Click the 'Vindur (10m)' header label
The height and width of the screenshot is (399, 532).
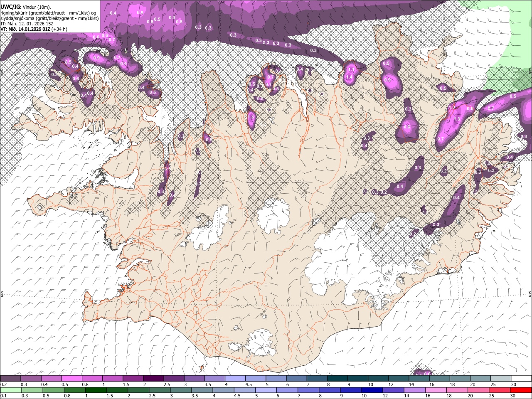[36, 7]
